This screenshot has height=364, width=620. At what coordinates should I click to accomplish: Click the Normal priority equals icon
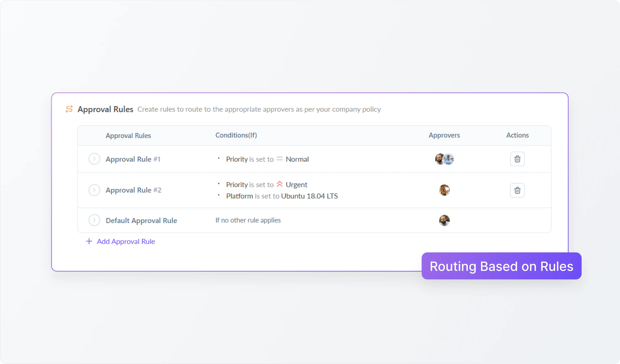click(x=279, y=159)
